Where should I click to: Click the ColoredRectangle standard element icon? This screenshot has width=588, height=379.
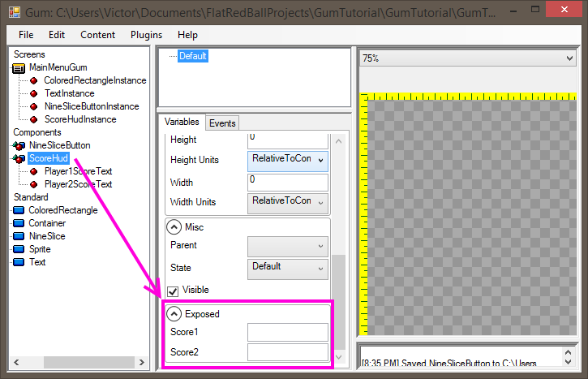click(x=19, y=210)
